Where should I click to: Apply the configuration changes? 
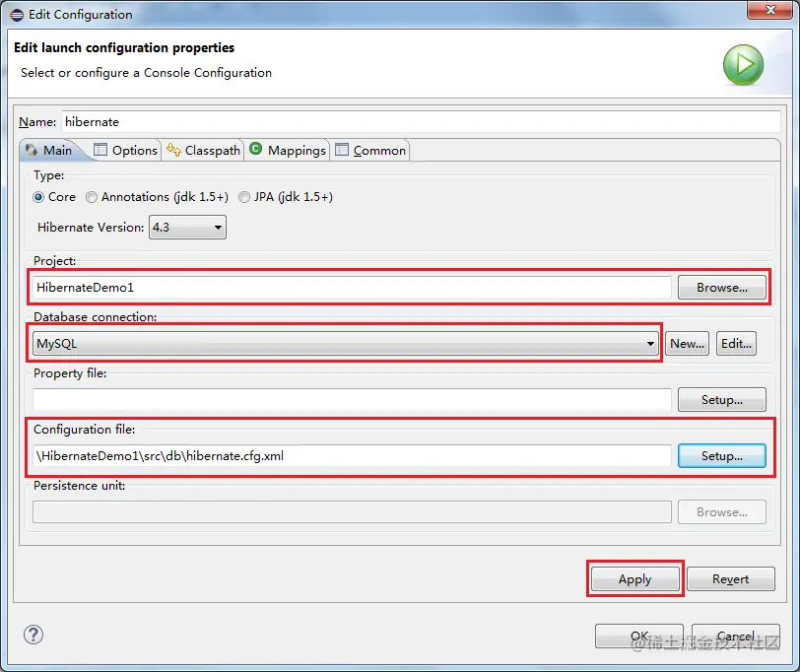pos(634,578)
